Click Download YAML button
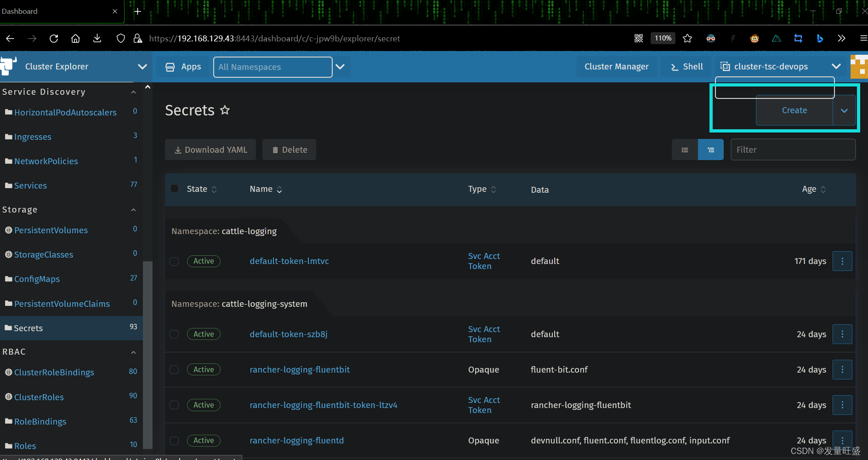This screenshot has height=460, width=868. pos(210,149)
